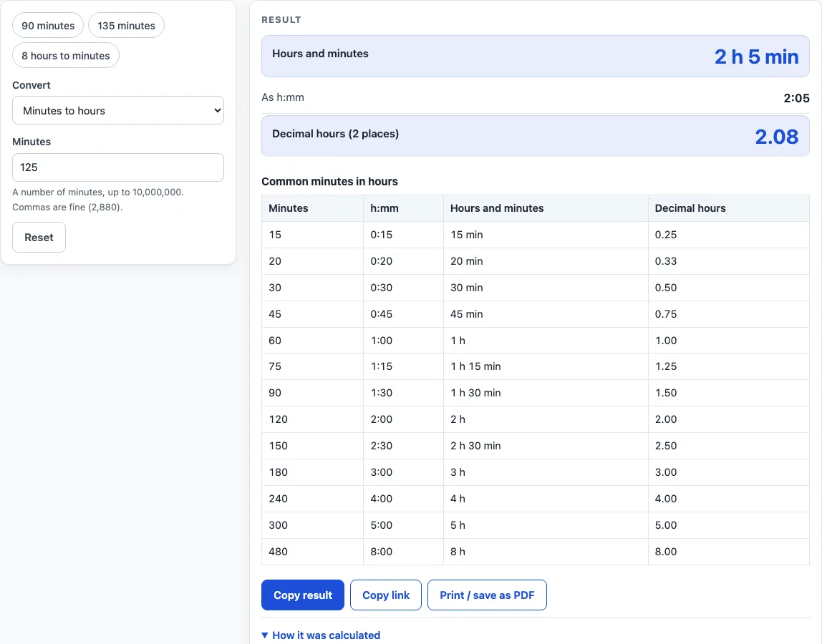Select the 135 minutes preset chip
The width and height of the screenshot is (822, 644).
coord(126,26)
